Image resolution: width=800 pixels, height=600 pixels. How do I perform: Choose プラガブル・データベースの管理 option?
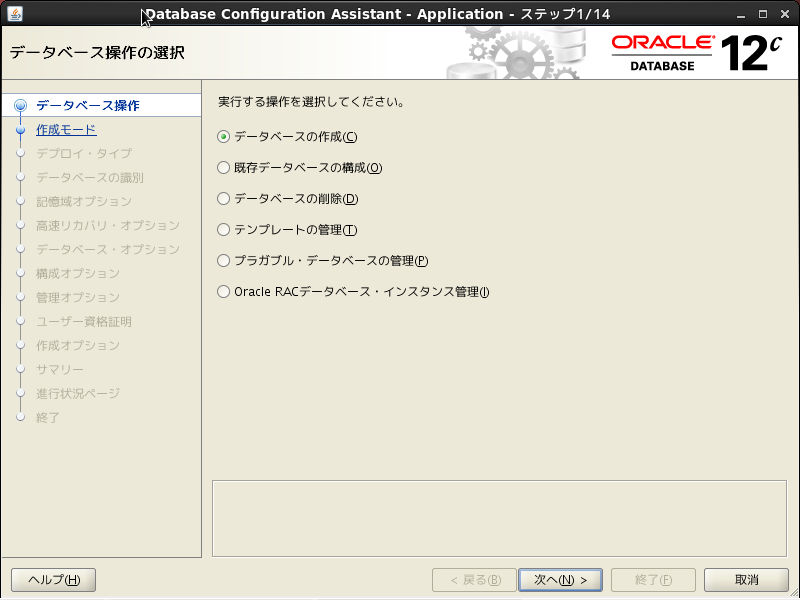click(322, 261)
